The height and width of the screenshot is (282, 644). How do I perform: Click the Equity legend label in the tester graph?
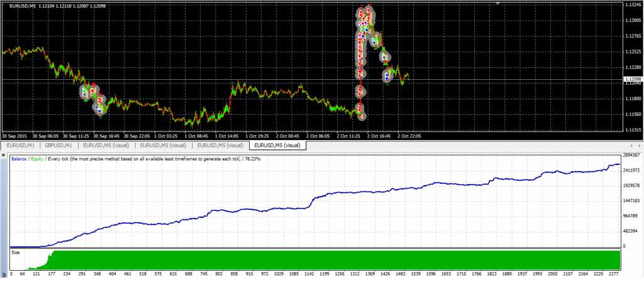tap(38, 159)
